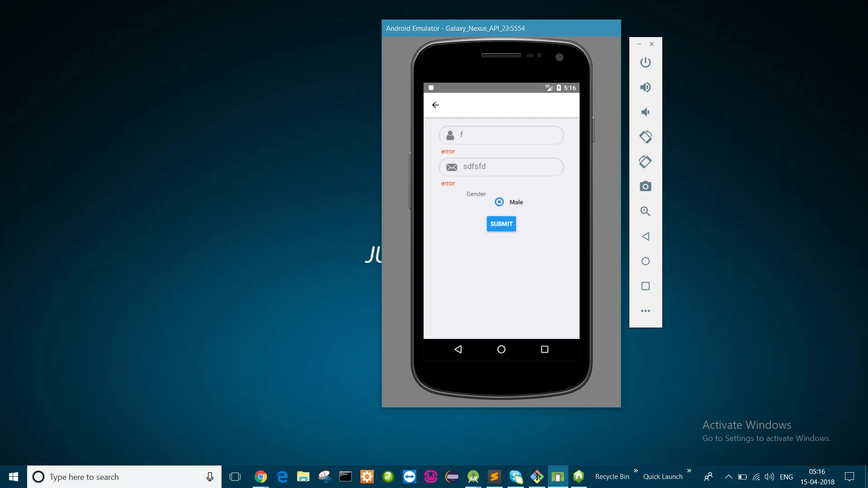This screenshot has width=868, height=488.
Task: Show hidden system tray icons
Action: (x=728, y=477)
